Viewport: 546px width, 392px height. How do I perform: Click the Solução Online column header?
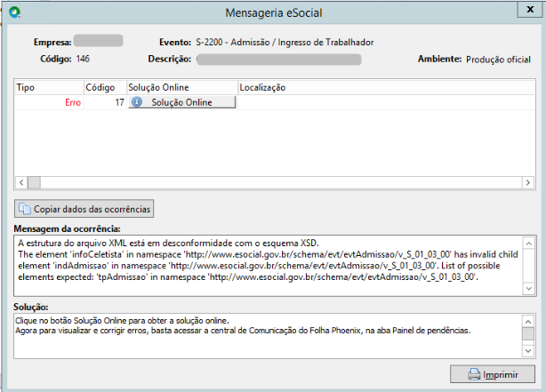tap(182, 87)
